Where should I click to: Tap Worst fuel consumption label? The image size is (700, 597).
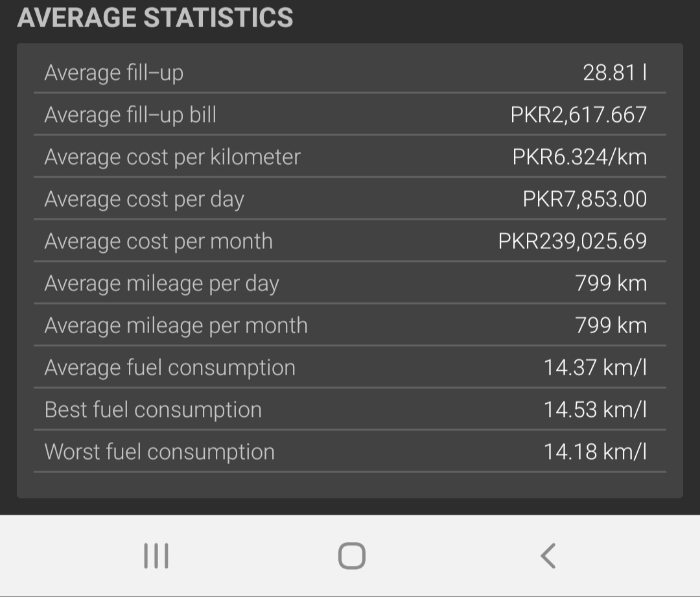[x=159, y=452]
